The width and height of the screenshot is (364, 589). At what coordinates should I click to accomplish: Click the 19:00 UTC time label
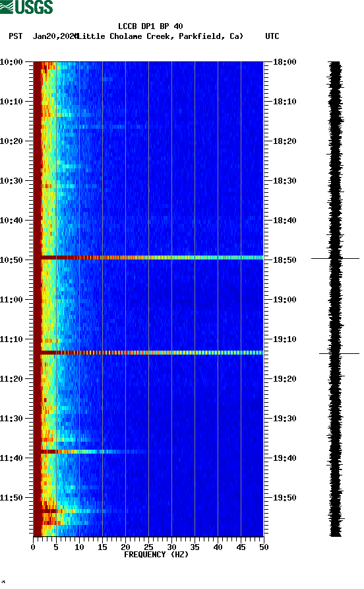click(x=284, y=300)
